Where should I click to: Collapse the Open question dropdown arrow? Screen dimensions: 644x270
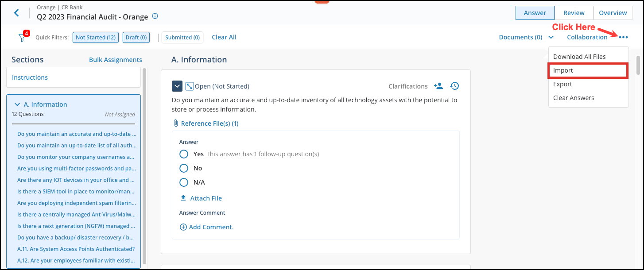coord(177,86)
